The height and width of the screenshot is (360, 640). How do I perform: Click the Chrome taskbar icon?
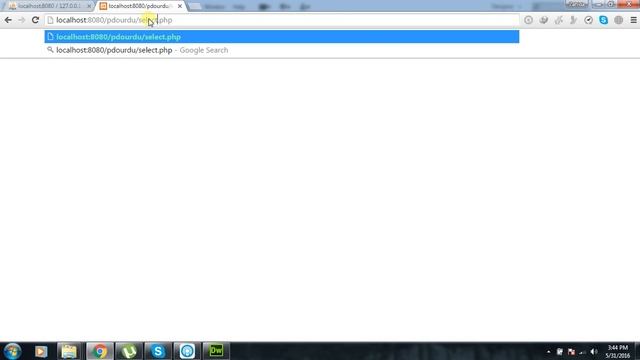(99, 351)
